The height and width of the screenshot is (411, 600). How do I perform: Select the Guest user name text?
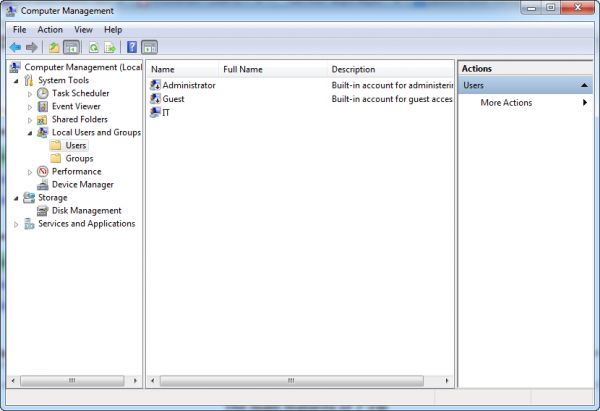click(x=173, y=99)
